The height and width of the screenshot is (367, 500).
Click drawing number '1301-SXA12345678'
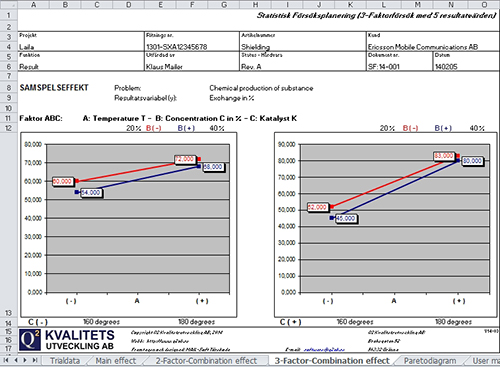pyautogui.click(x=176, y=47)
